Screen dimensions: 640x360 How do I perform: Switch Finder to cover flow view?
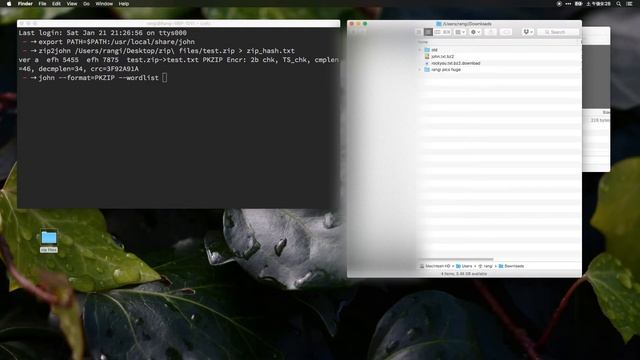click(447, 32)
